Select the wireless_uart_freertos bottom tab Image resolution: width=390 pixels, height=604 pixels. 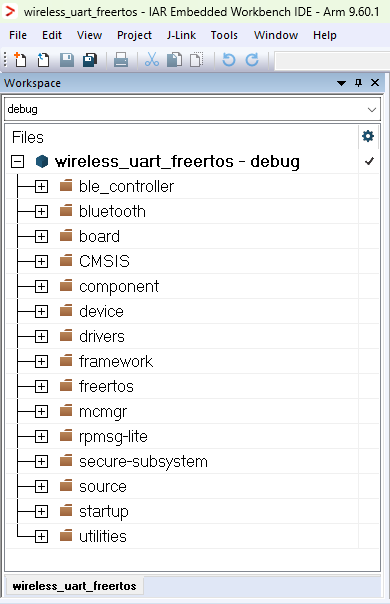tap(74, 586)
